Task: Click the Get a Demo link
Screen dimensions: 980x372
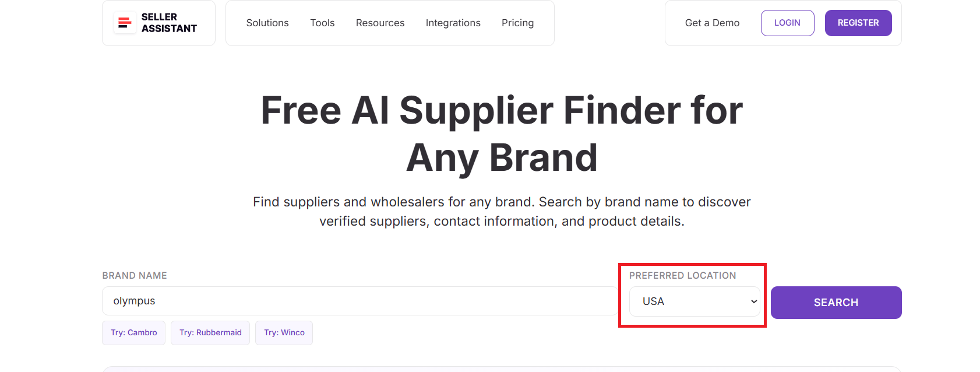Action: point(712,23)
